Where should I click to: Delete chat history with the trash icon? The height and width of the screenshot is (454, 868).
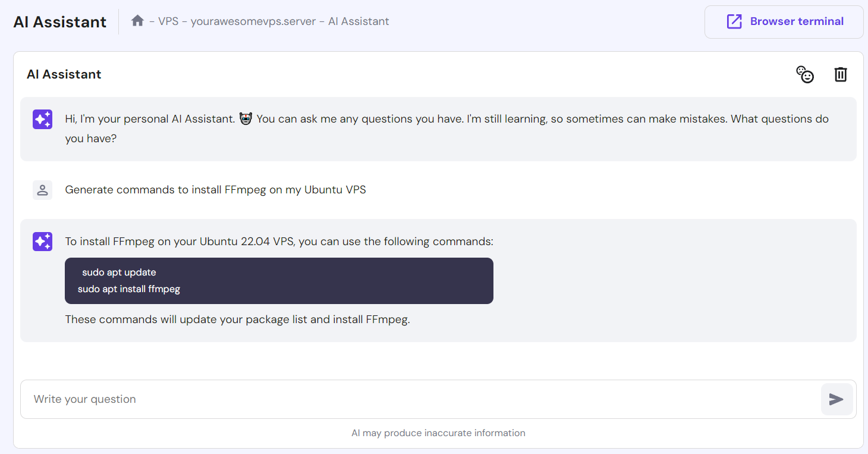[x=840, y=74]
